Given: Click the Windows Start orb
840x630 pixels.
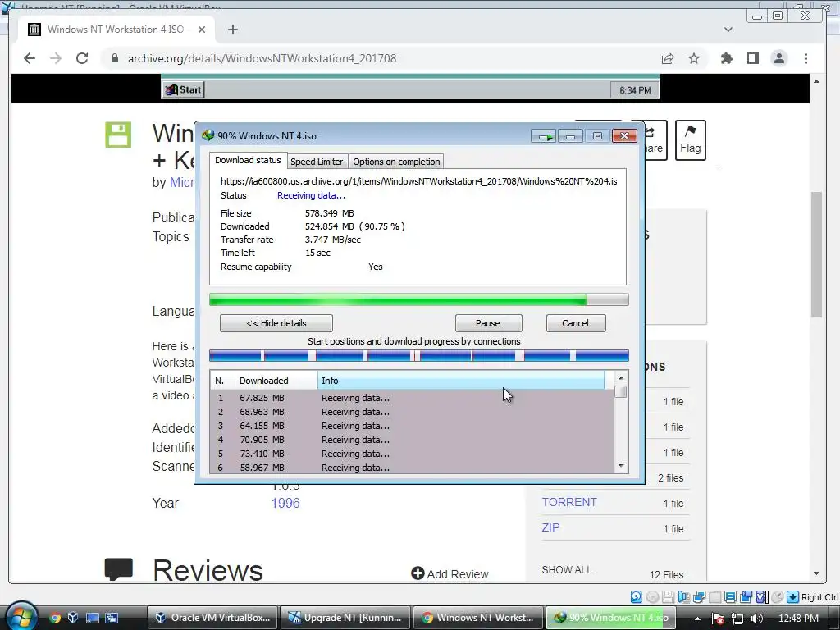Looking at the screenshot, I should (21, 616).
